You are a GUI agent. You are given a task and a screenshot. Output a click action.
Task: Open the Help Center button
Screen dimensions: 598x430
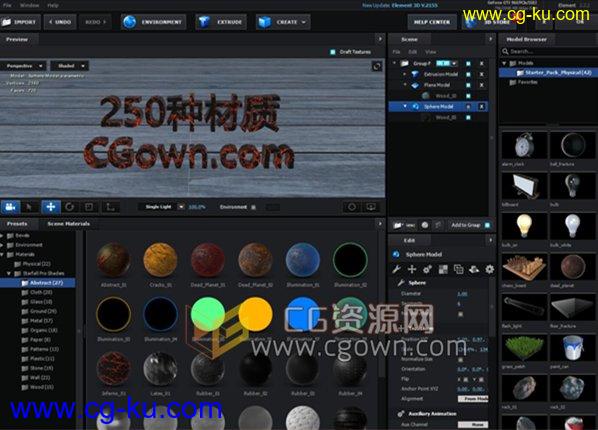(x=432, y=22)
